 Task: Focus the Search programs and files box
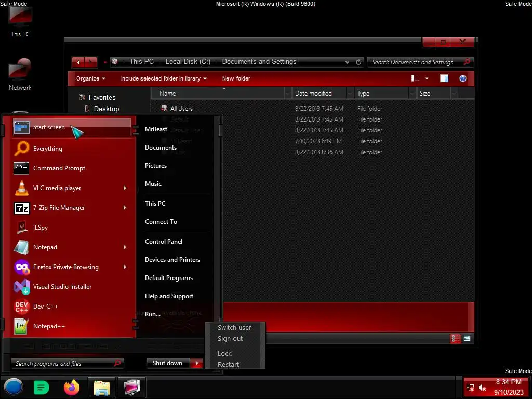pyautogui.click(x=67, y=364)
